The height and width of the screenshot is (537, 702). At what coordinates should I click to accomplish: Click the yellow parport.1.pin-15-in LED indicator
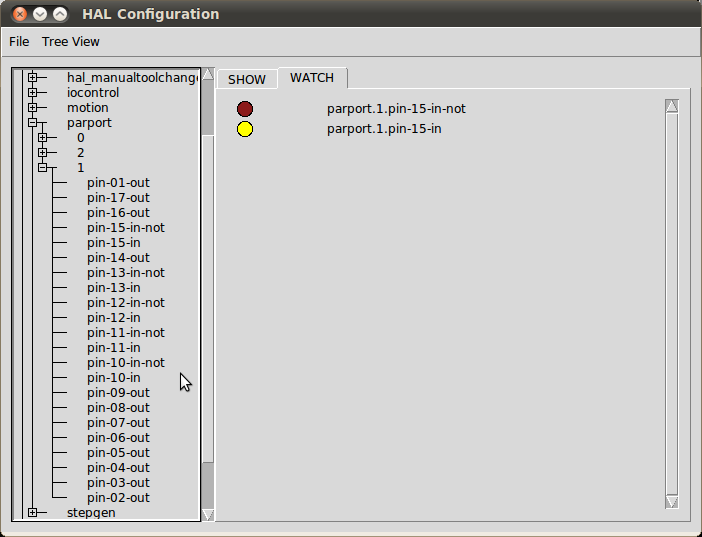[x=245, y=129]
